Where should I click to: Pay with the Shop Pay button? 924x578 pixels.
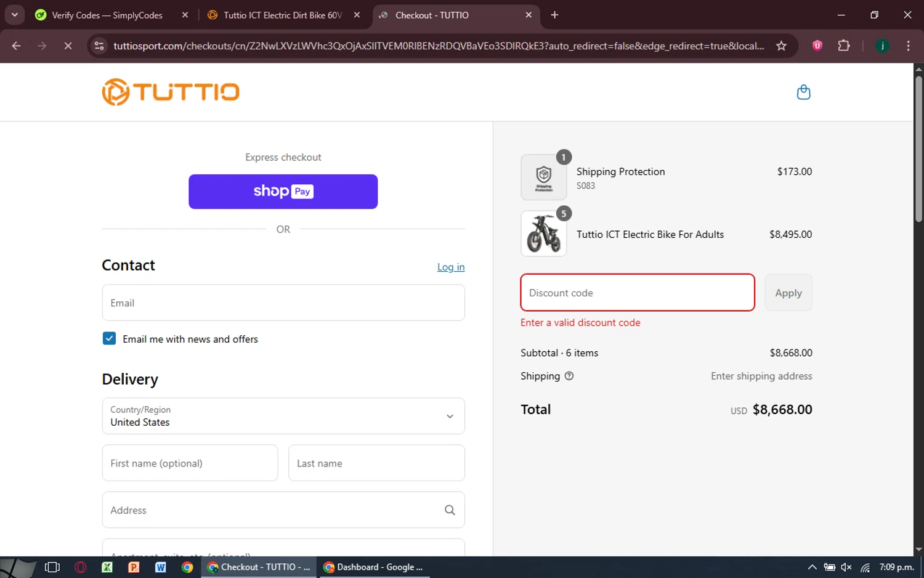point(283,192)
